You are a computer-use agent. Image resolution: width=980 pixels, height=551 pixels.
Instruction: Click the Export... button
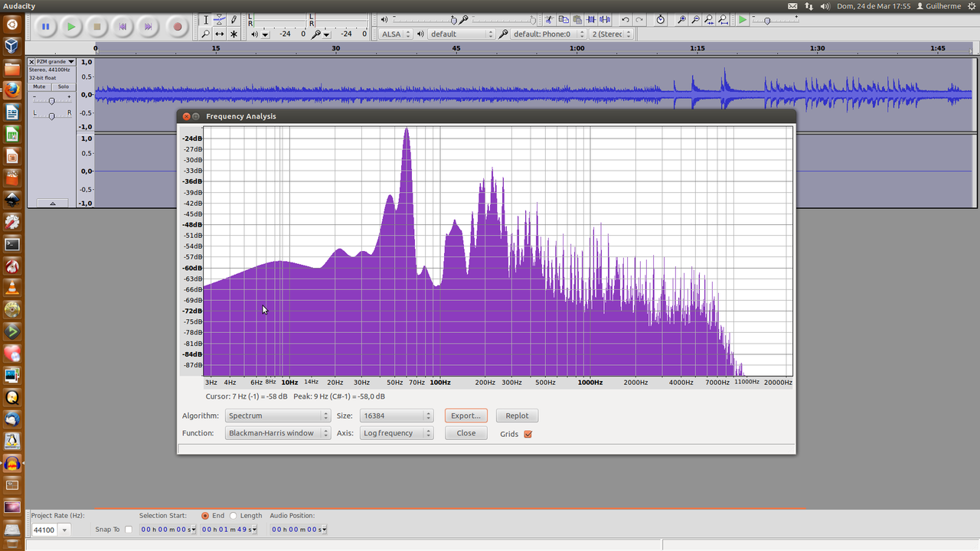[x=465, y=416]
